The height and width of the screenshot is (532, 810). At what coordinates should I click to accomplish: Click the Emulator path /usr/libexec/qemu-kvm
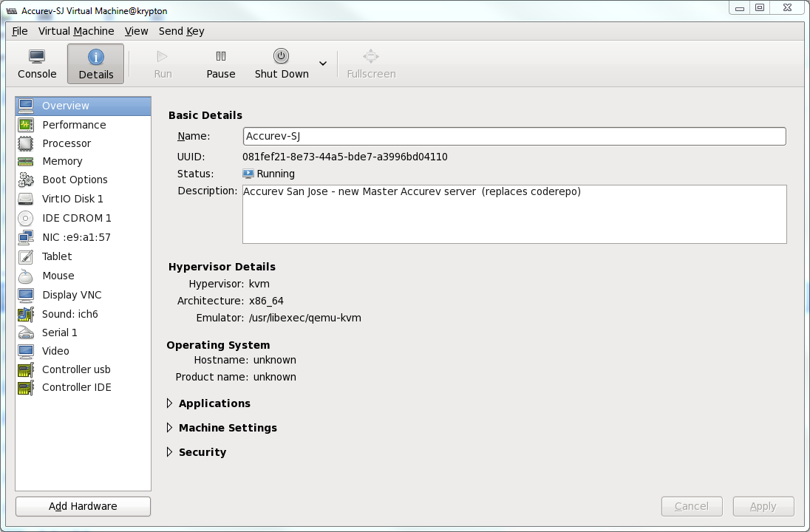click(304, 318)
